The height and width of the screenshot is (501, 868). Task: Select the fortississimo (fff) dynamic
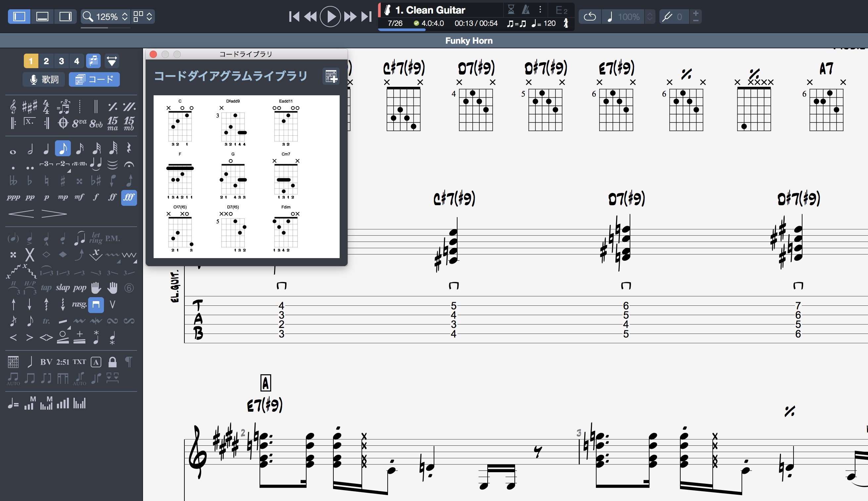129,198
